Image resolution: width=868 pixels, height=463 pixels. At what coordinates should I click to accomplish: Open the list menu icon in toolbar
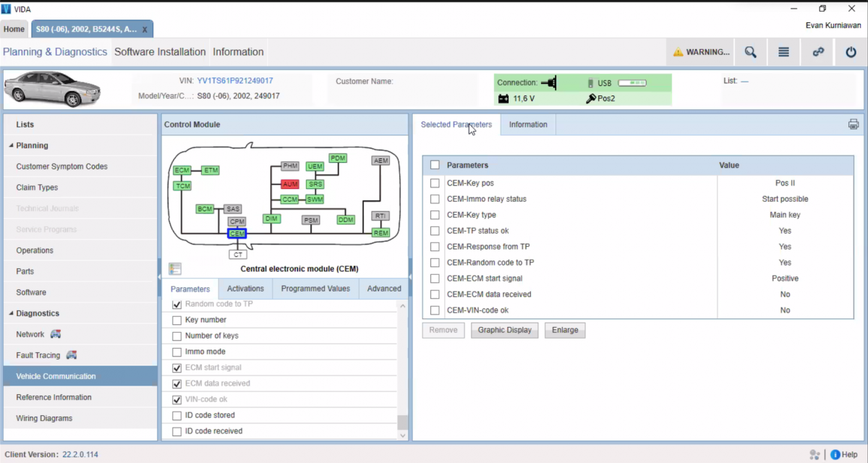[x=783, y=52]
